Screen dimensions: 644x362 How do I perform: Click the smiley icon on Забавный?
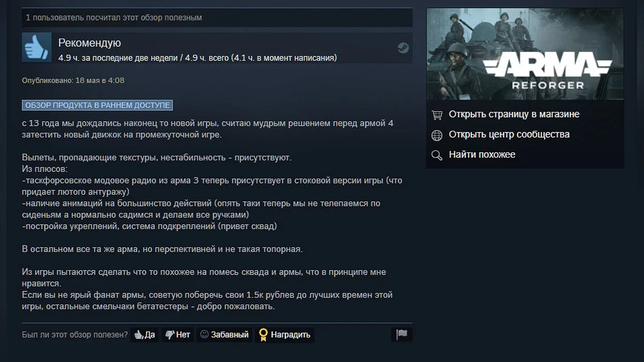coord(204,334)
